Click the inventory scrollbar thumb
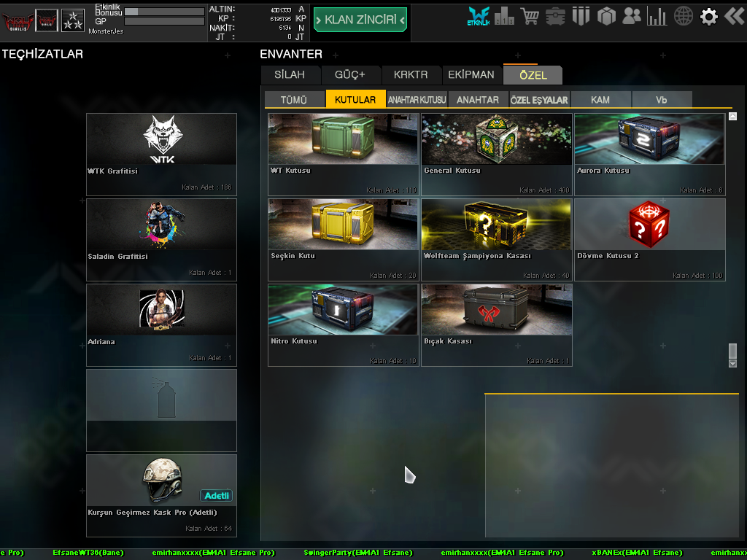747x560 pixels. point(732,351)
